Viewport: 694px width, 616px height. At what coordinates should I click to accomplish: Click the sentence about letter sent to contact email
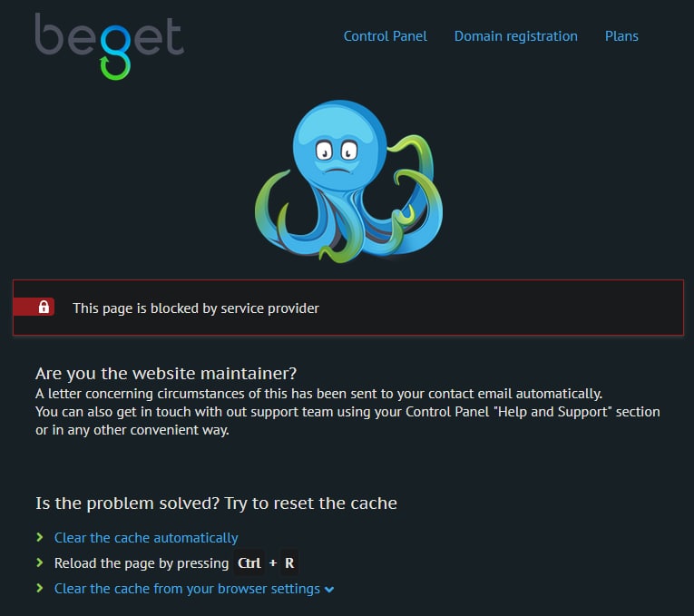tap(318, 394)
